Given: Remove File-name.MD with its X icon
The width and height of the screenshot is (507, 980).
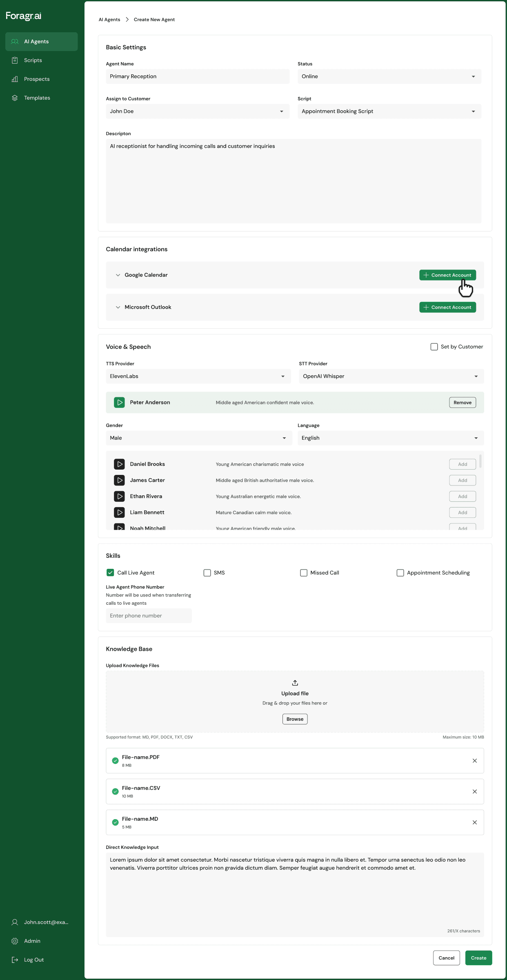Looking at the screenshot, I should click(x=475, y=822).
